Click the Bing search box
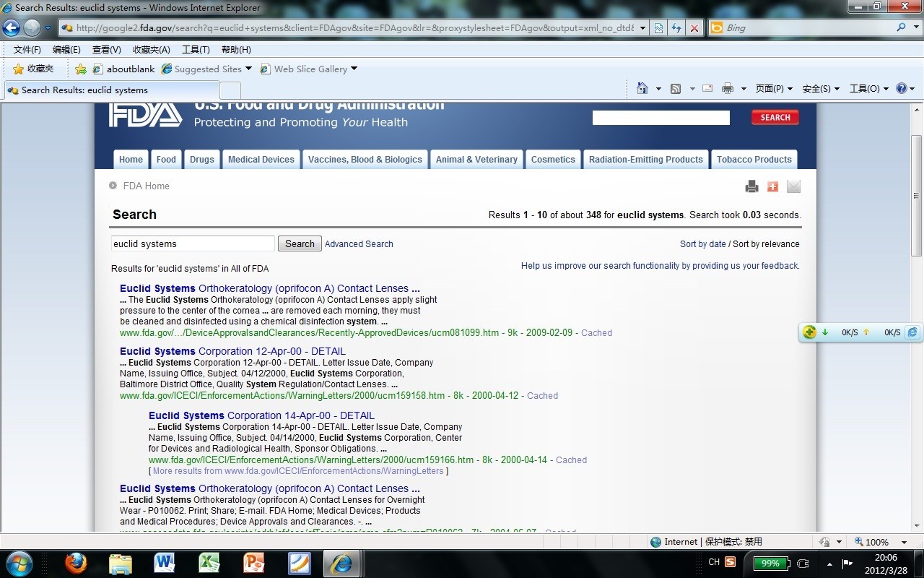 [808, 28]
